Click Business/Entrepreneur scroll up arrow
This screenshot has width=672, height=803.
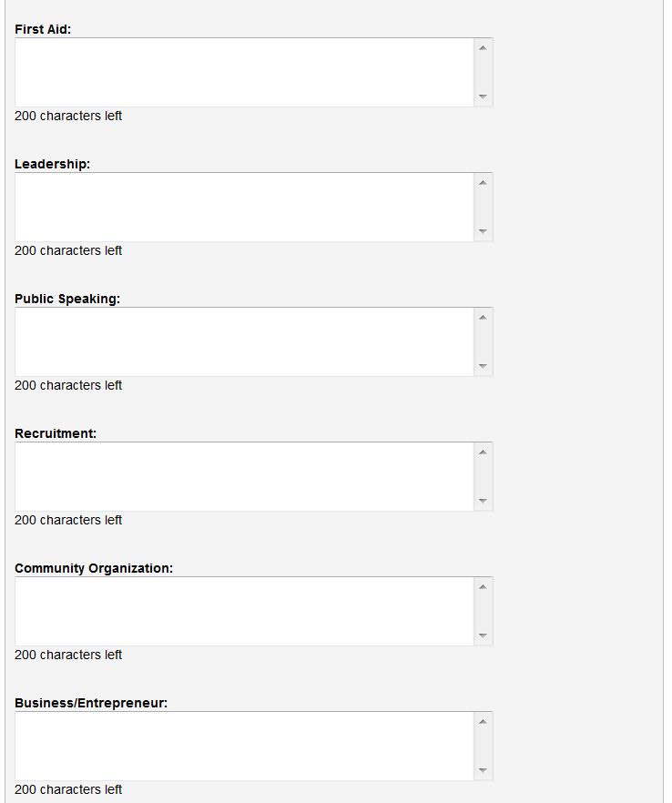tap(483, 721)
